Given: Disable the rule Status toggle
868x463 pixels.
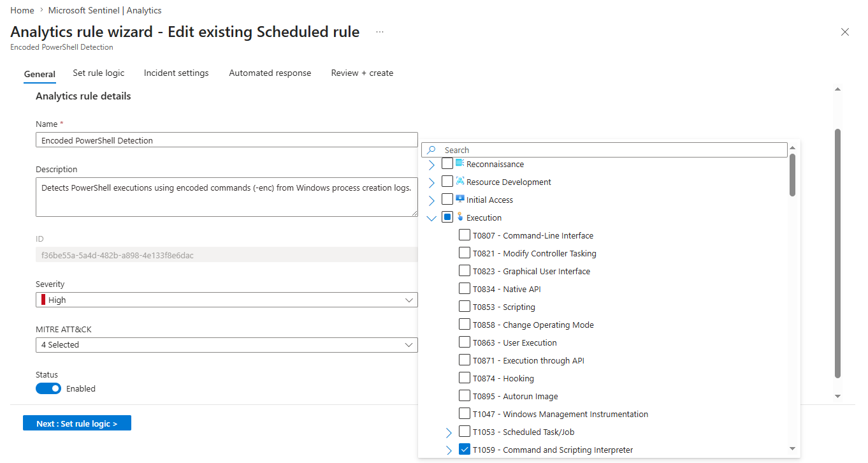Looking at the screenshot, I should pyautogui.click(x=48, y=388).
